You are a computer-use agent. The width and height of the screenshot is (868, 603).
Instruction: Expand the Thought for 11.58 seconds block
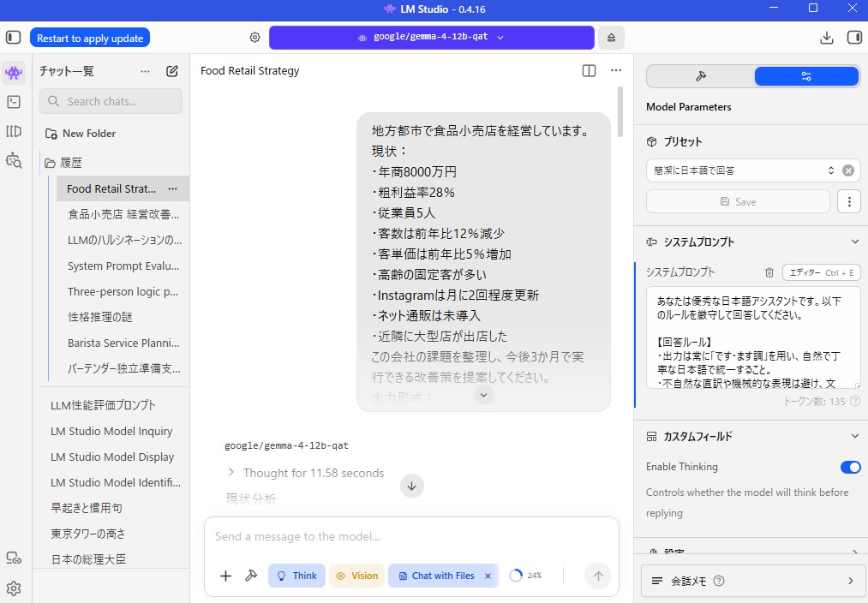tap(306, 473)
